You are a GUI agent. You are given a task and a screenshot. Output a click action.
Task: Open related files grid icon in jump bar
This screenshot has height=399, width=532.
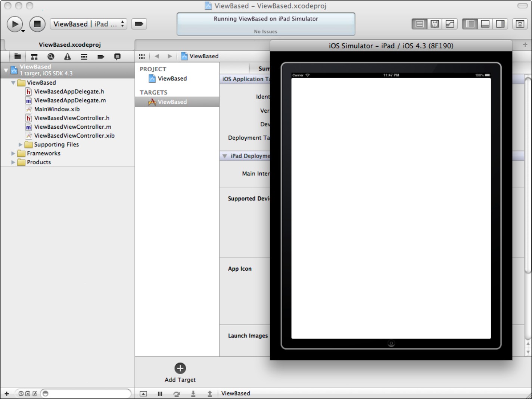click(142, 56)
